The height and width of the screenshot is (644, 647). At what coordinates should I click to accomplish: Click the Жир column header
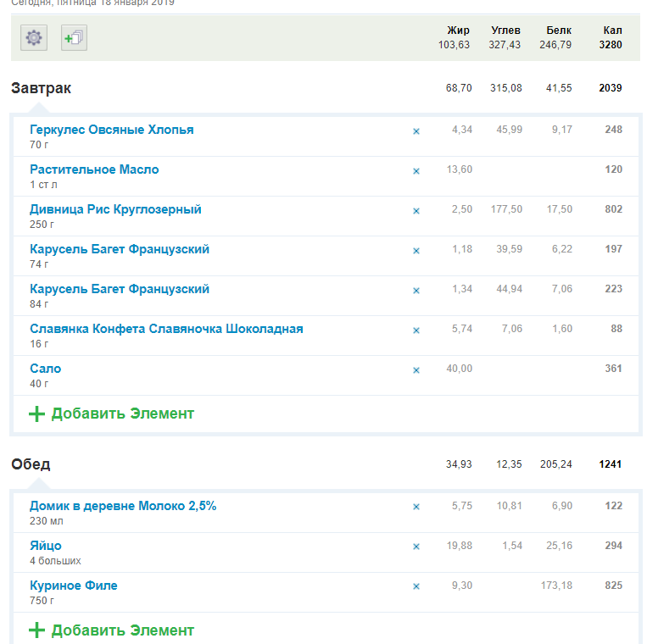pos(458,31)
